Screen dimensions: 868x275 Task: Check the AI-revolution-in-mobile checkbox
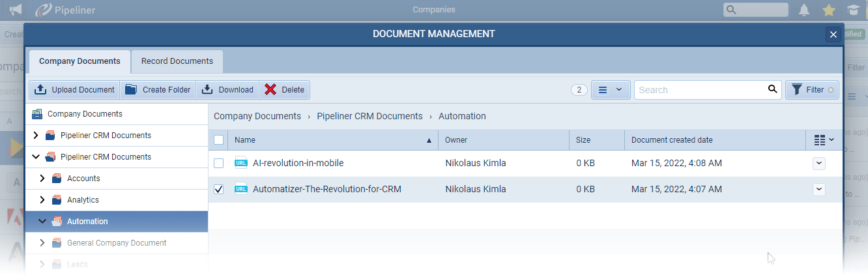click(x=219, y=163)
